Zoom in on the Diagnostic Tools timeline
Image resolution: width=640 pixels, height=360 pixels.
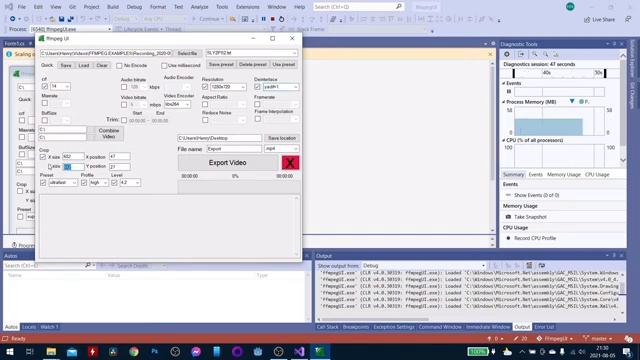[534, 54]
